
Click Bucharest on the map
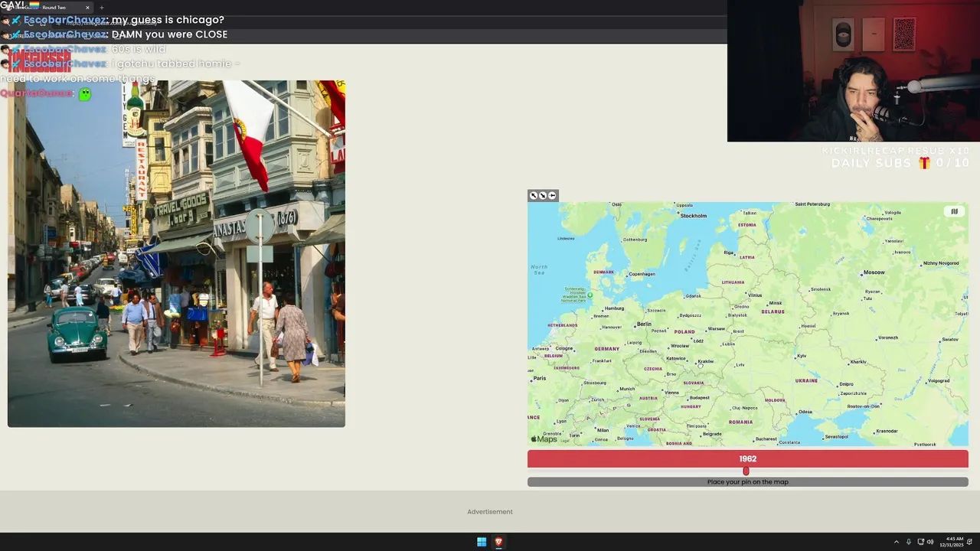click(x=766, y=439)
